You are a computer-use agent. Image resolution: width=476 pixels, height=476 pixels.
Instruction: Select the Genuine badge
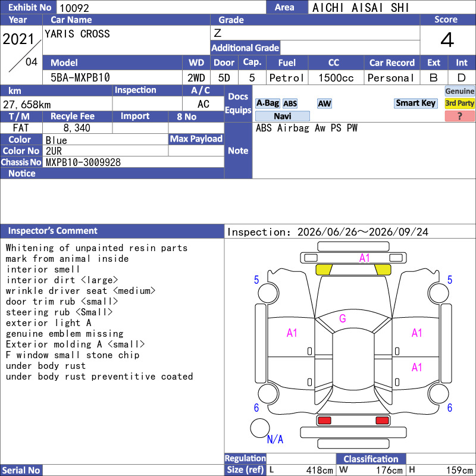(x=459, y=91)
